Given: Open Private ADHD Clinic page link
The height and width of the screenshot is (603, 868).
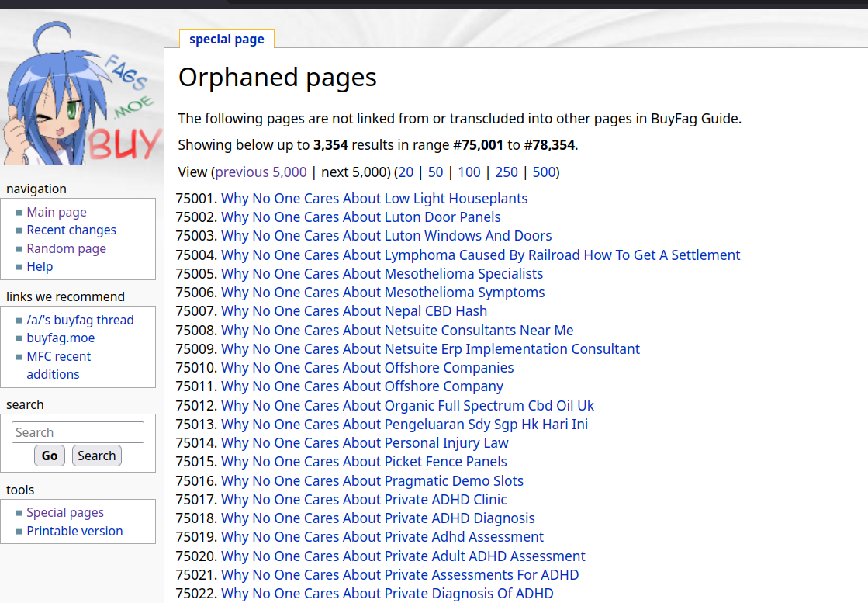Looking at the screenshot, I should tap(365, 500).
